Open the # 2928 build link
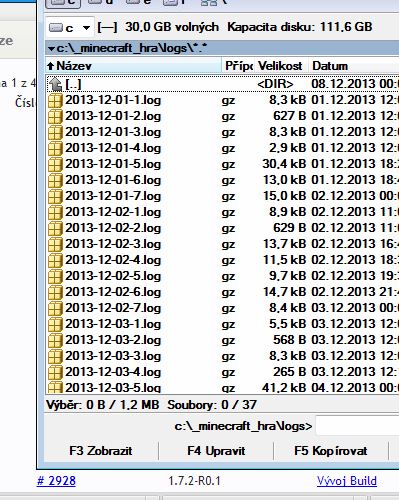 coord(56,481)
